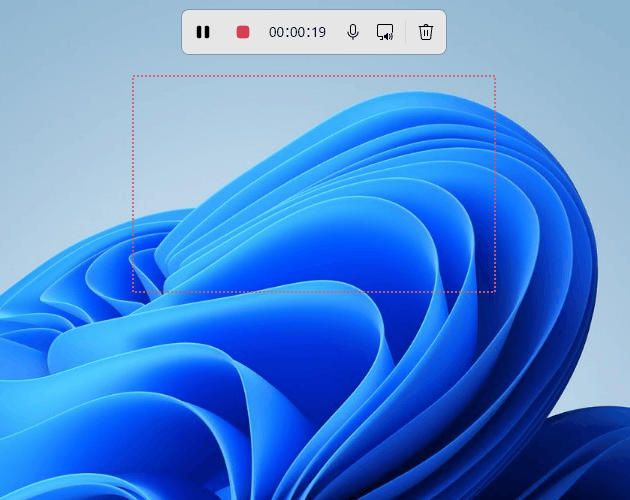This screenshot has width=630, height=500.
Task: Stop the recording with the red button
Action: 243,32
